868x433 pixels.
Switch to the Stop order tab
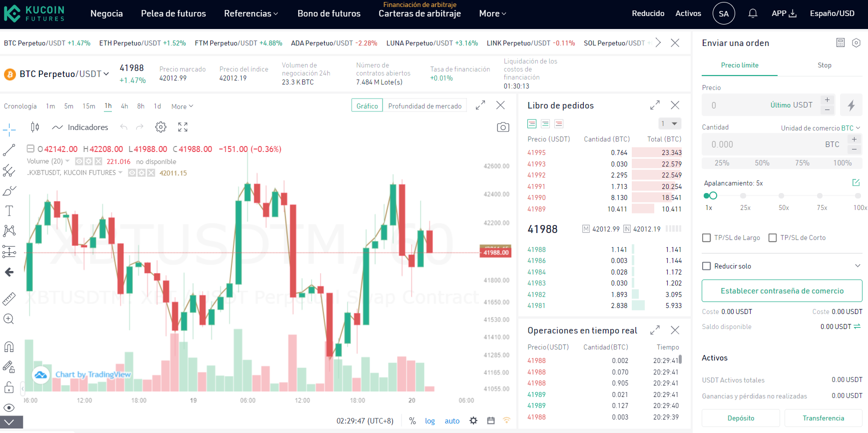[825, 65]
